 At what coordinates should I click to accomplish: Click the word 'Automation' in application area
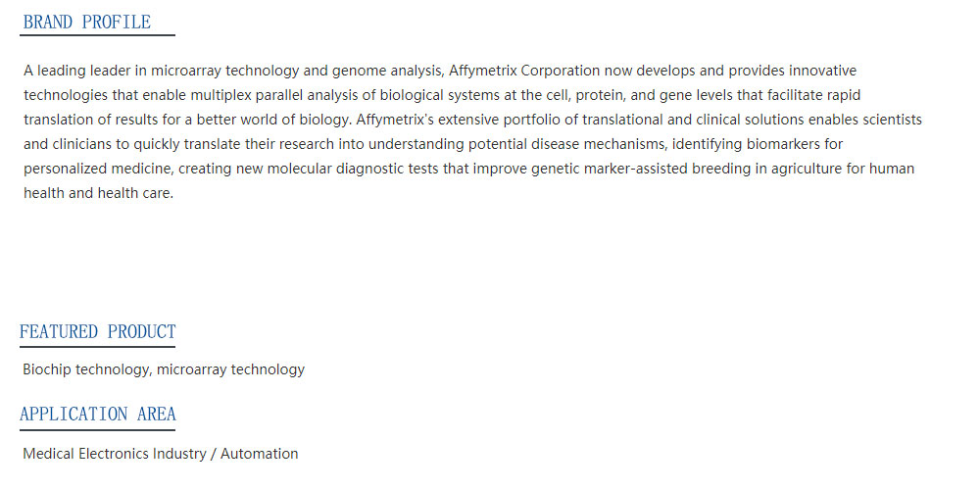click(260, 453)
